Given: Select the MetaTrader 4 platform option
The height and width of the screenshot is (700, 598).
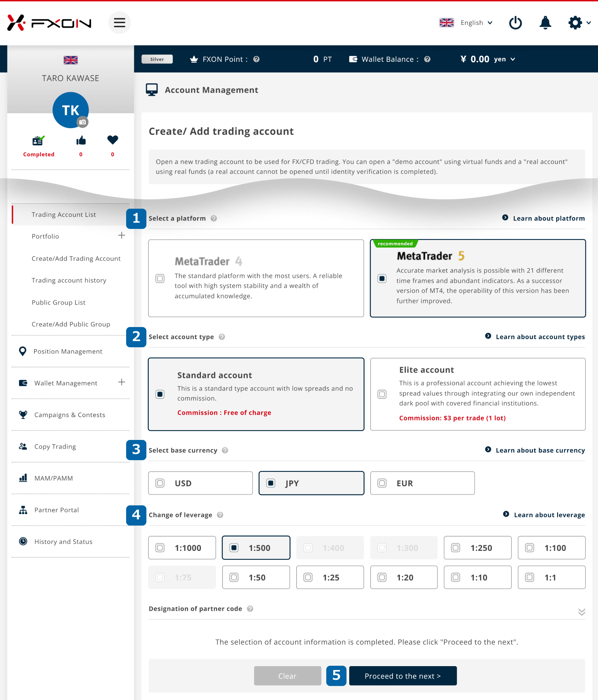Looking at the screenshot, I should [x=256, y=278].
